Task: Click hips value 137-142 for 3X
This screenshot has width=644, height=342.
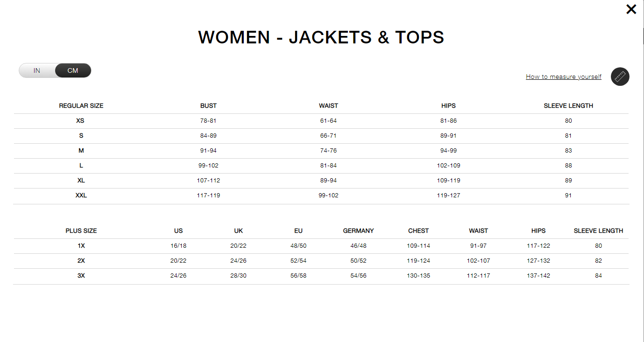Action: 538,276
